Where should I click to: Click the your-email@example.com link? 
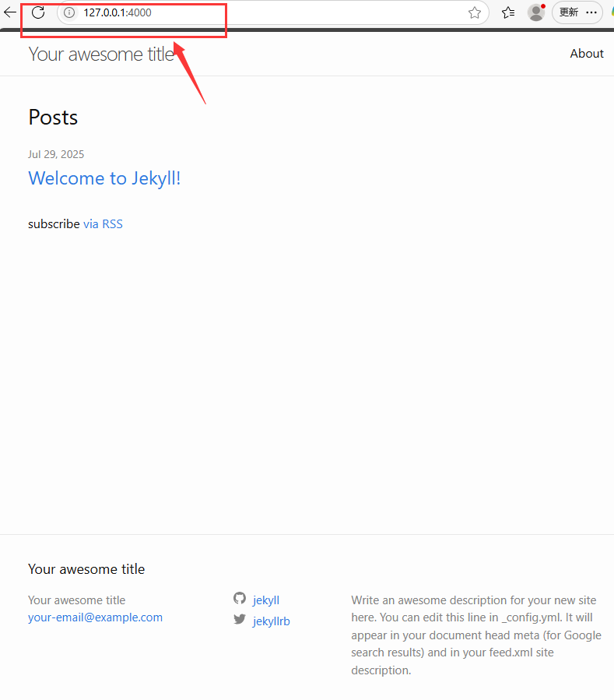coord(95,617)
